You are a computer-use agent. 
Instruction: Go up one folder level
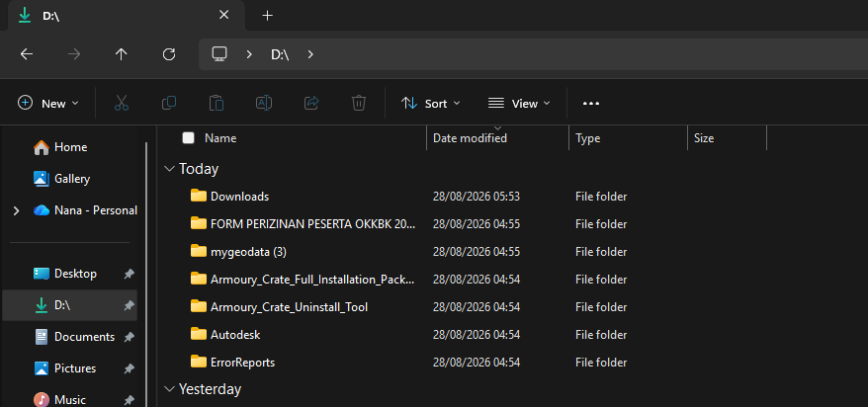tap(122, 54)
